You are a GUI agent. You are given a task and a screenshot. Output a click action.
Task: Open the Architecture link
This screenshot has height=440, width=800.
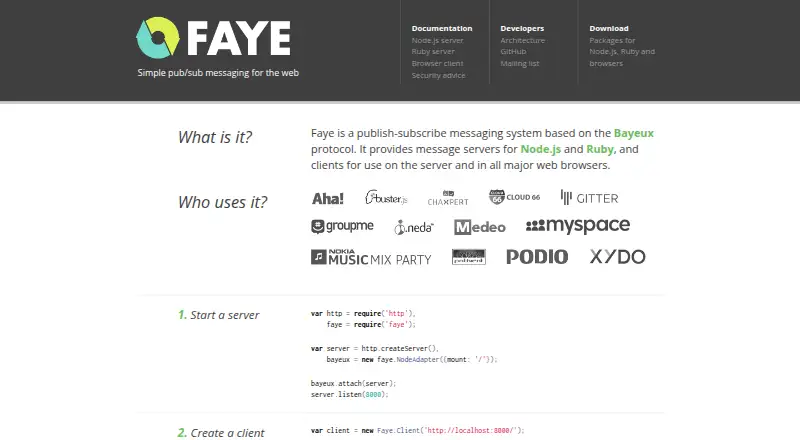click(522, 40)
